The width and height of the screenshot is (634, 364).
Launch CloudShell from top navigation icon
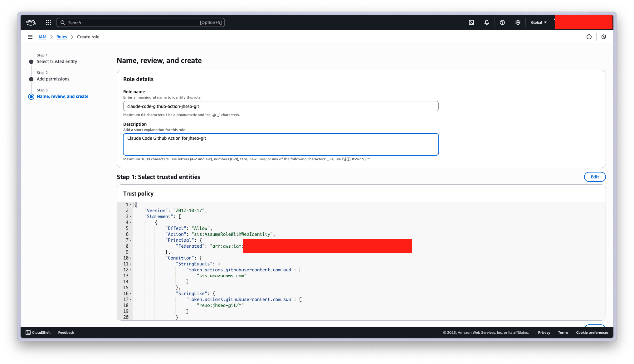pos(471,22)
